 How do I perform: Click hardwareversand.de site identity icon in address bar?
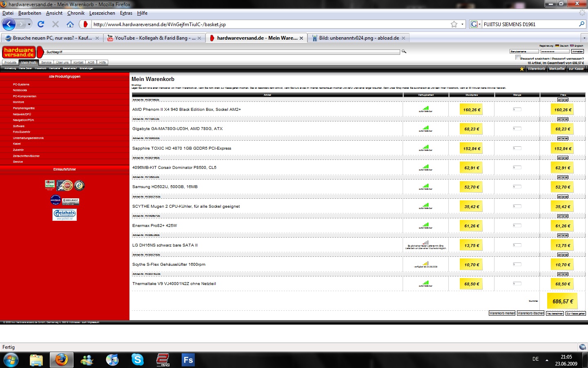(85, 24)
